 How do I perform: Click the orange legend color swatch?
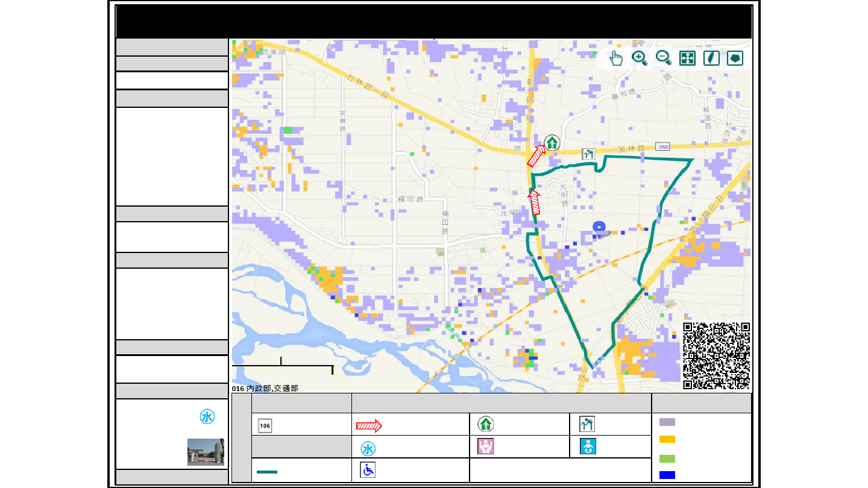tap(667, 439)
